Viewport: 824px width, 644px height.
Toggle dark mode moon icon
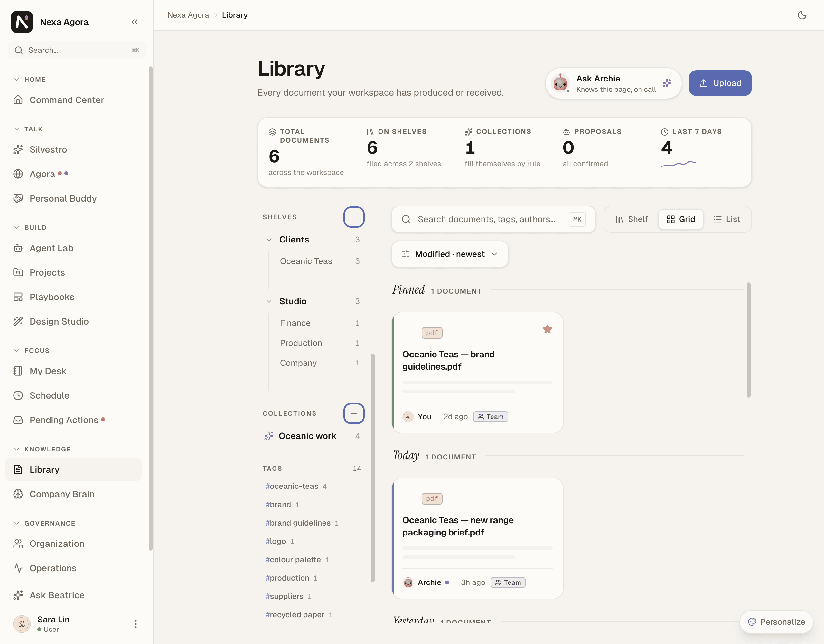[x=802, y=15]
